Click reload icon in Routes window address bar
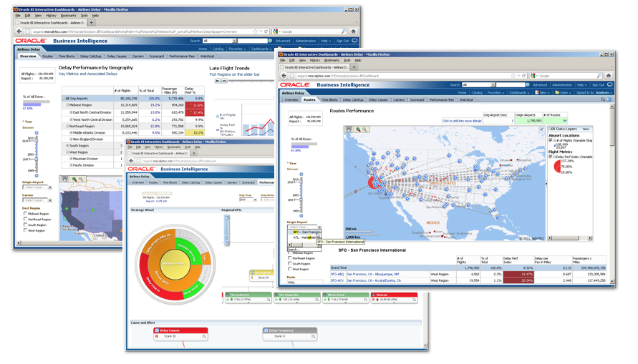638x364 pixels. click(524, 76)
